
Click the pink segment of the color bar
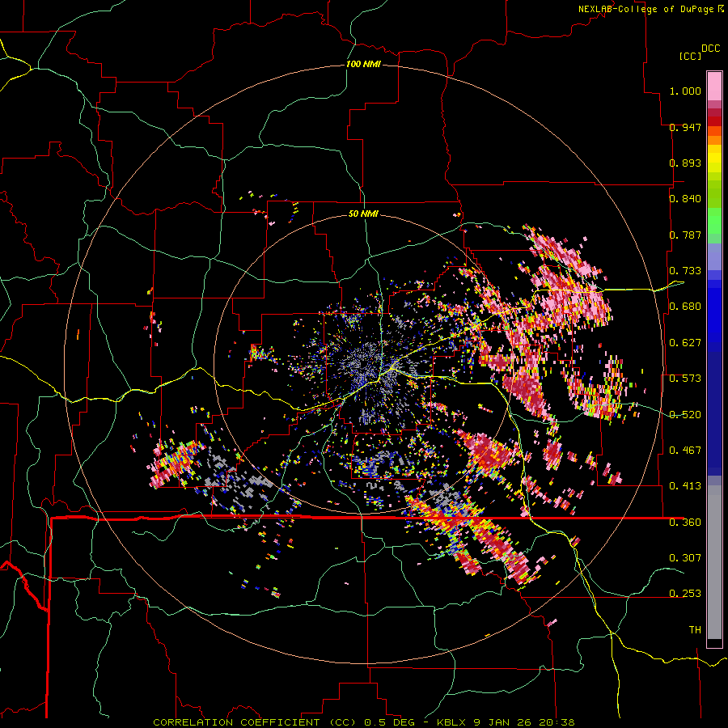click(x=714, y=87)
